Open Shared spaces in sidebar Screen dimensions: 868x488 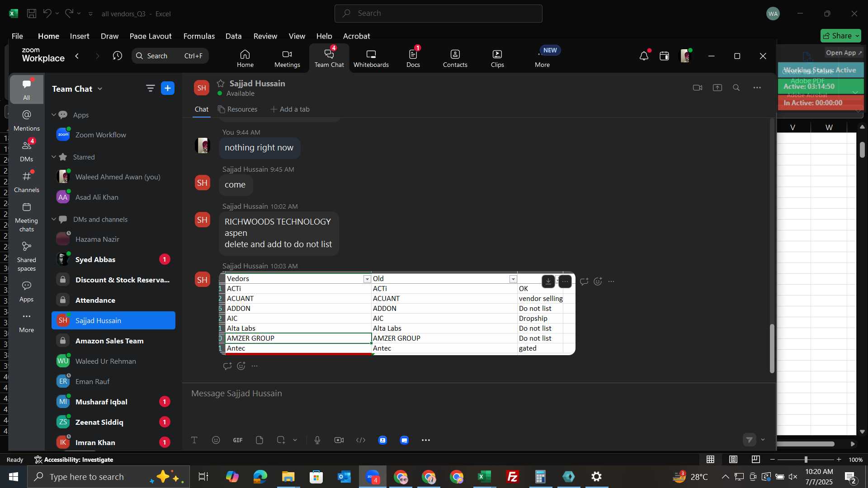click(27, 257)
